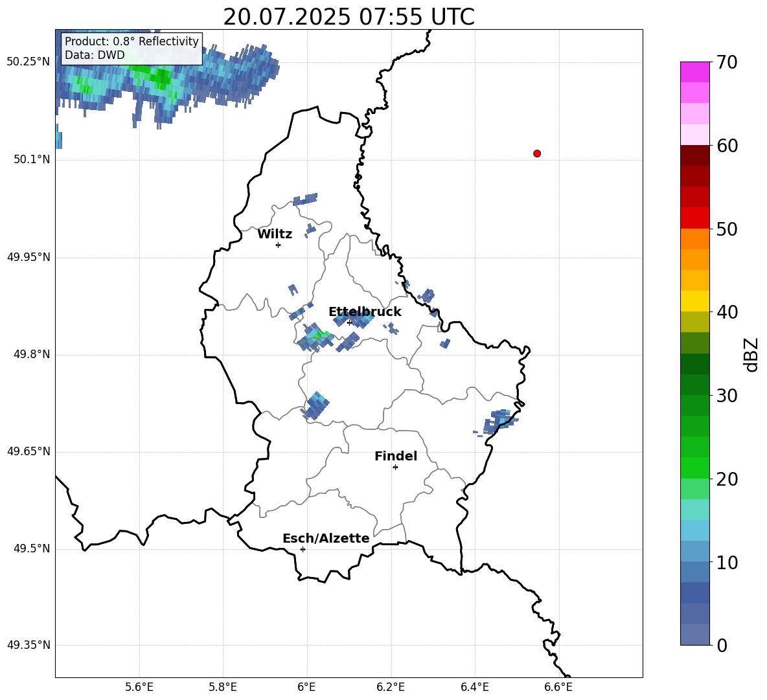Image resolution: width=767 pixels, height=700 pixels.
Task: Click the 0 label on the colorbar
Action: [x=722, y=645]
